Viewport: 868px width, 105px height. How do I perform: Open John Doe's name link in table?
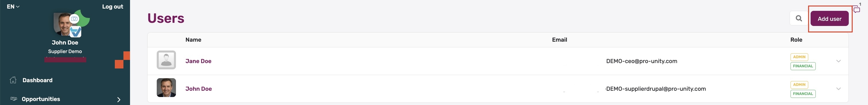click(x=198, y=89)
